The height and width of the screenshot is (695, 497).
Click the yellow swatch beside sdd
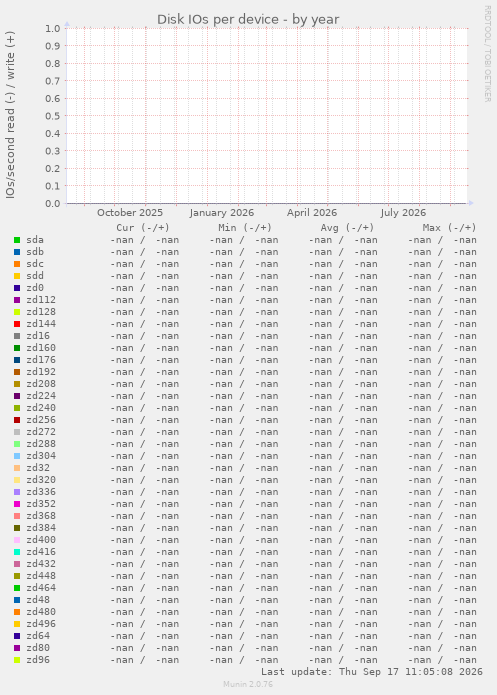pyautogui.click(x=17, y=276)
